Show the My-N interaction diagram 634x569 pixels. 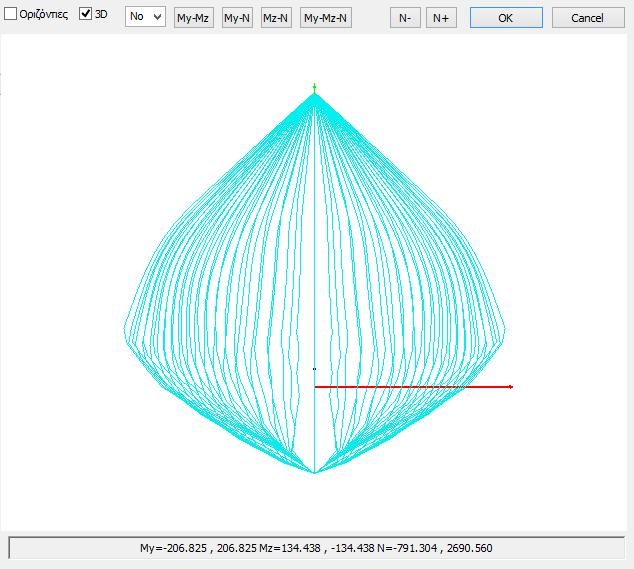(x=237, y=18)
